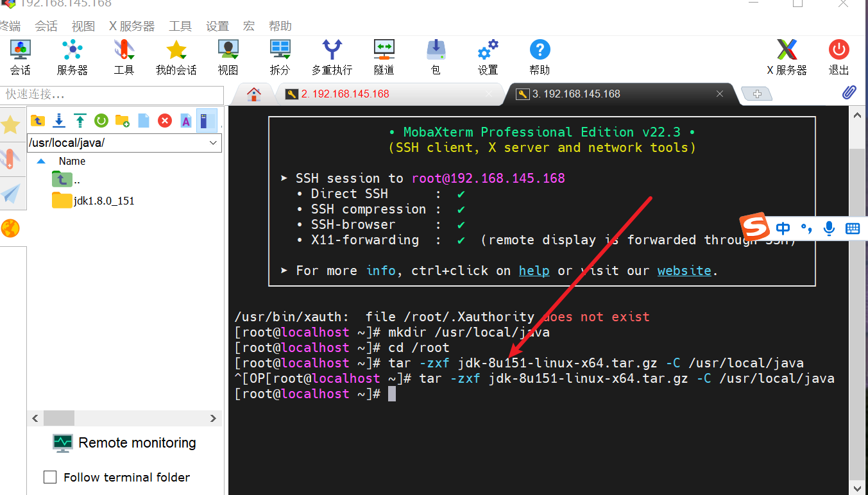Open the 宏 menu in menu bar
Viewport: 868px width, 495px height.
249,26
